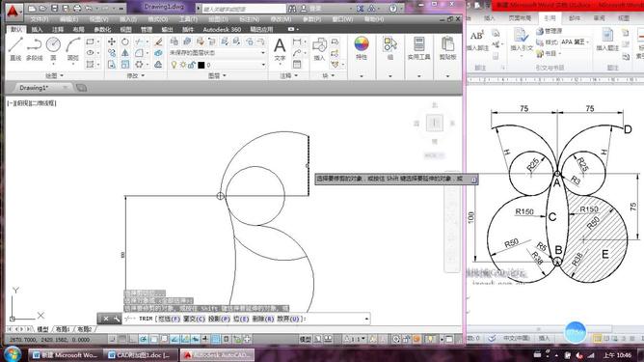Click the Rectangle tool icon

[x=91, y=42]
